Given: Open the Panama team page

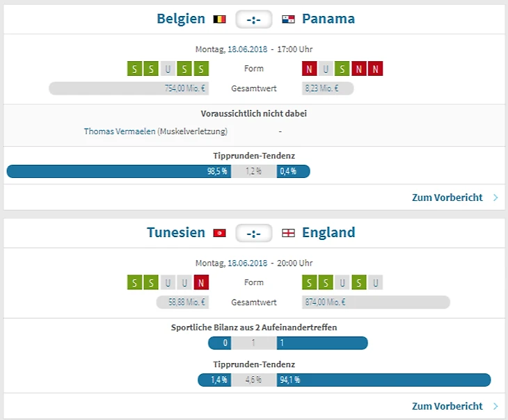Looking at the screenshot, I should (x=328, y=19).
